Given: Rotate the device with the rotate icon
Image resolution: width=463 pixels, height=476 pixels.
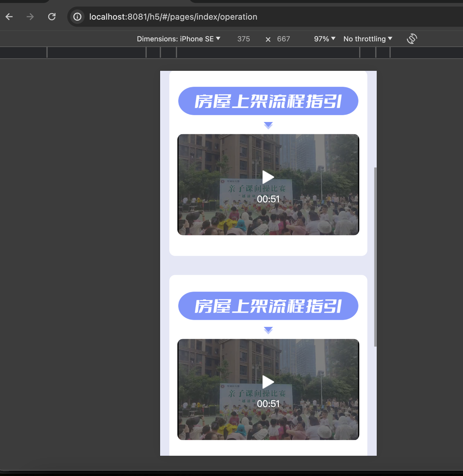Looking at the screenshot, I should 412,39.
